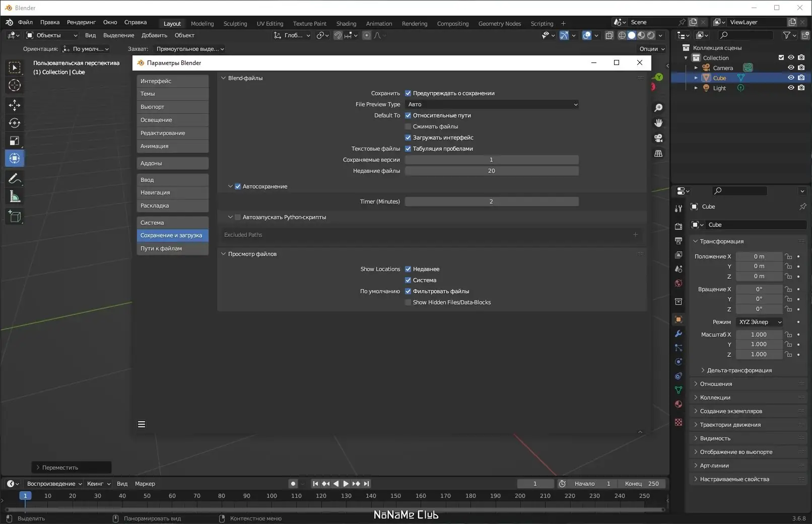The height and width of the screenshot is (524, 812).
Task: Expand the 'Отношения' panel
Action: [x=715, y=384]
